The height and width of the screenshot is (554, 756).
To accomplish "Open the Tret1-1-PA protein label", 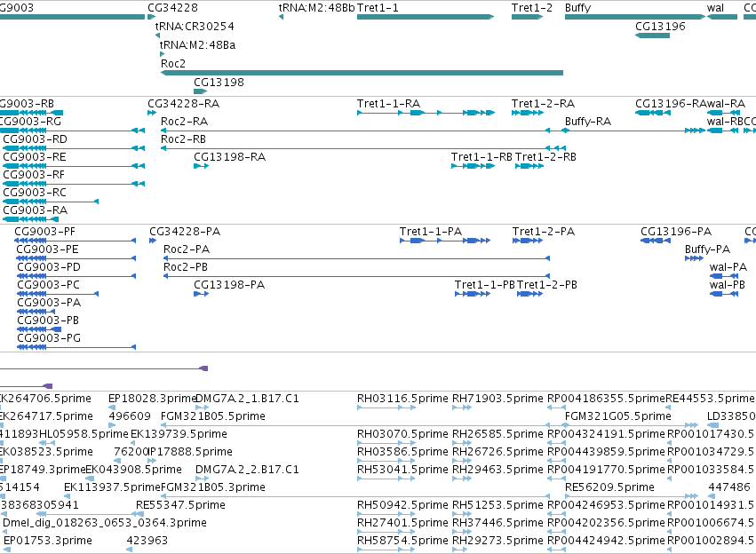I will point(431,232).
